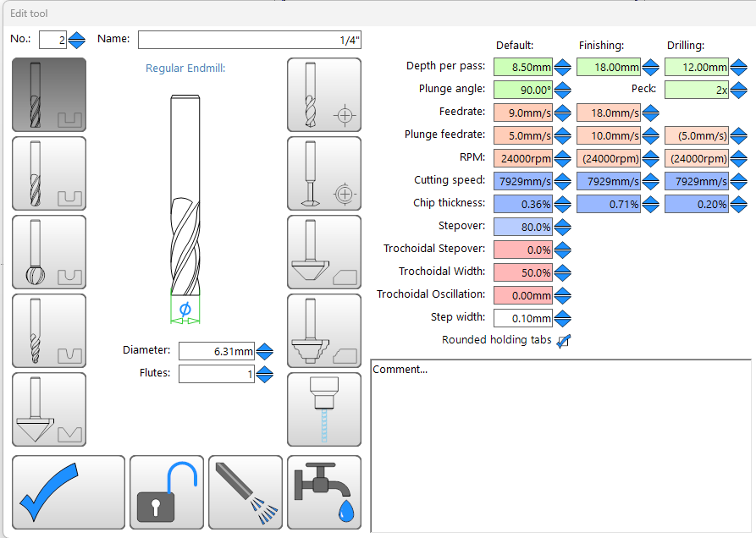Select the waterjet nozzle tool type
Image resolution: width=756 pixels, height=538 pixels.
tap(323, 409)
